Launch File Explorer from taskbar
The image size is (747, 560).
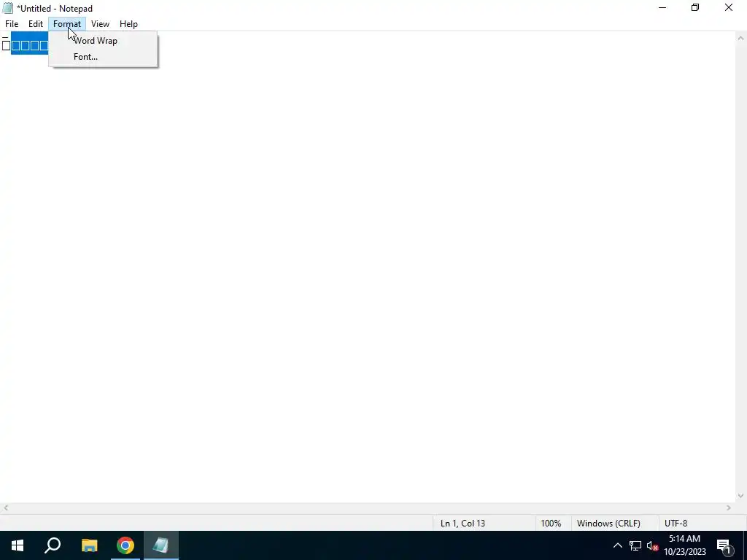pyautogui.click(x=89, y=545)
